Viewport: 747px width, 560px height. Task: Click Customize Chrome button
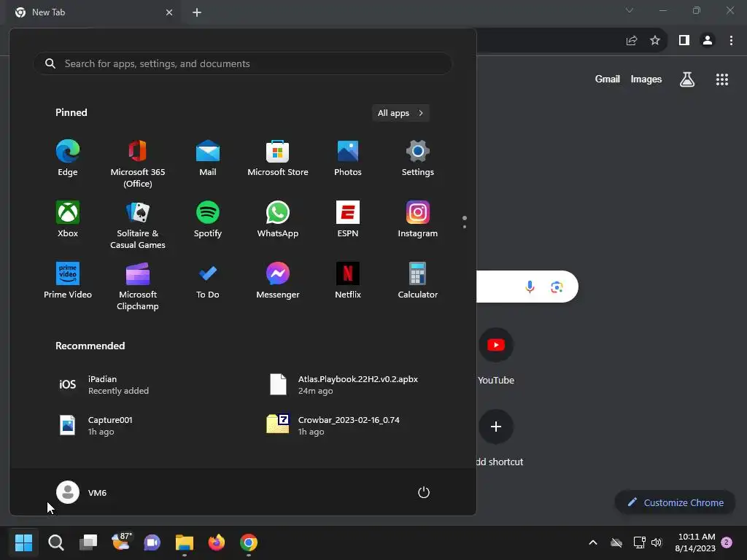pyautogui.click(x=675, y=502)
